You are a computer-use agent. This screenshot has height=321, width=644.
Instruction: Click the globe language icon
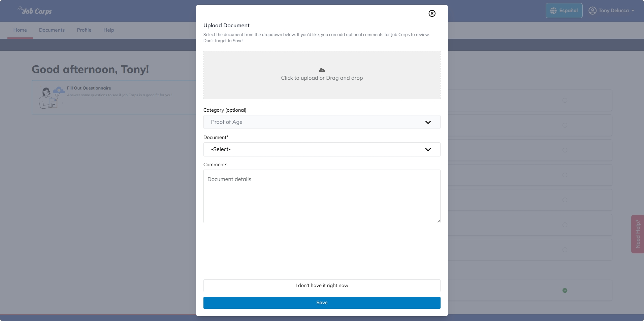[553, 11]
